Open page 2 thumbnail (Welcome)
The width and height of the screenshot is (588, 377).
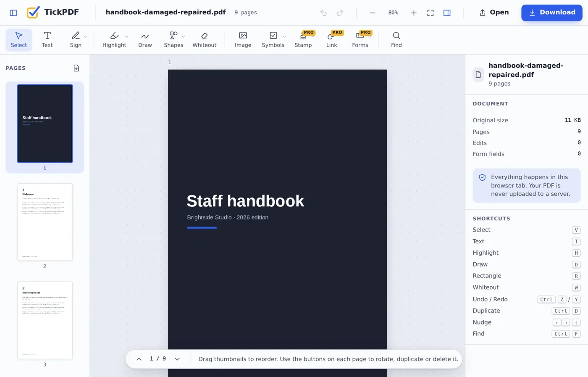[45, 222]
